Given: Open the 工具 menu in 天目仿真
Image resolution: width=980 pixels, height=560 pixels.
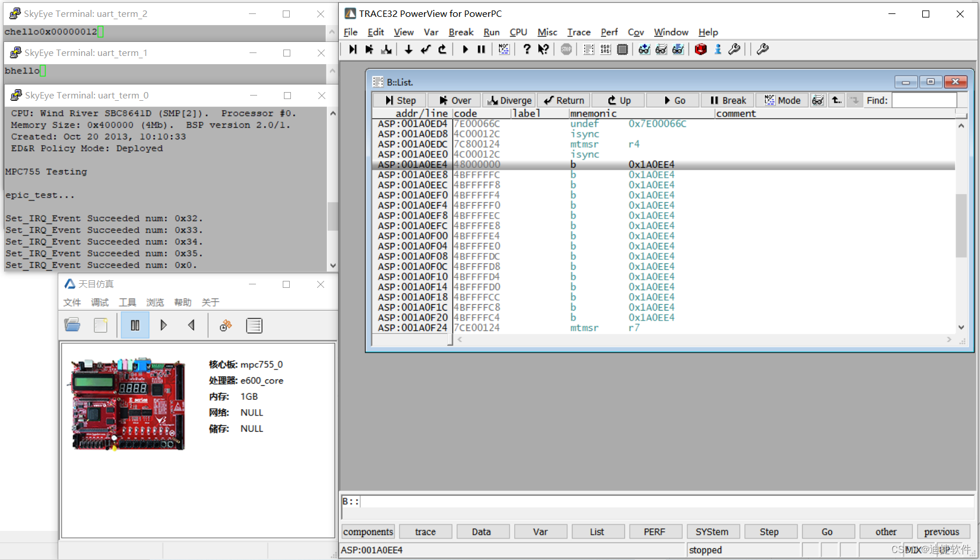Looking at the screenshot, I should pos(127,302).
